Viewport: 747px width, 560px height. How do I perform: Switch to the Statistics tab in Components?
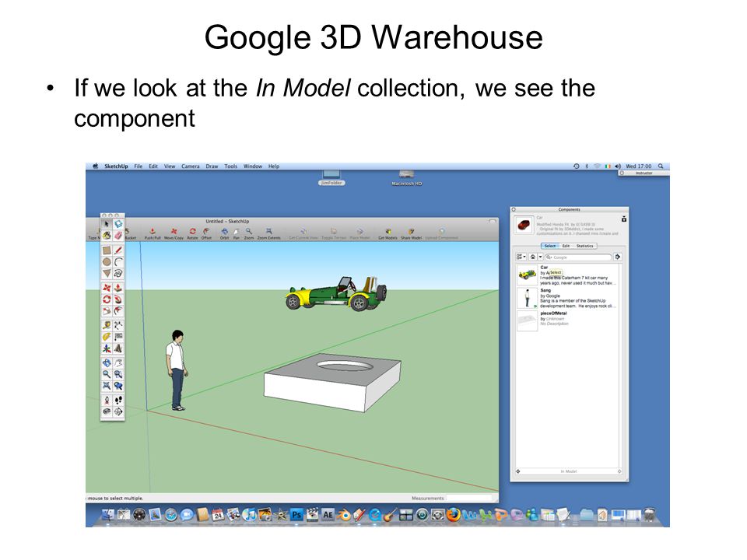pyautogui.click(x=584, y=246)
